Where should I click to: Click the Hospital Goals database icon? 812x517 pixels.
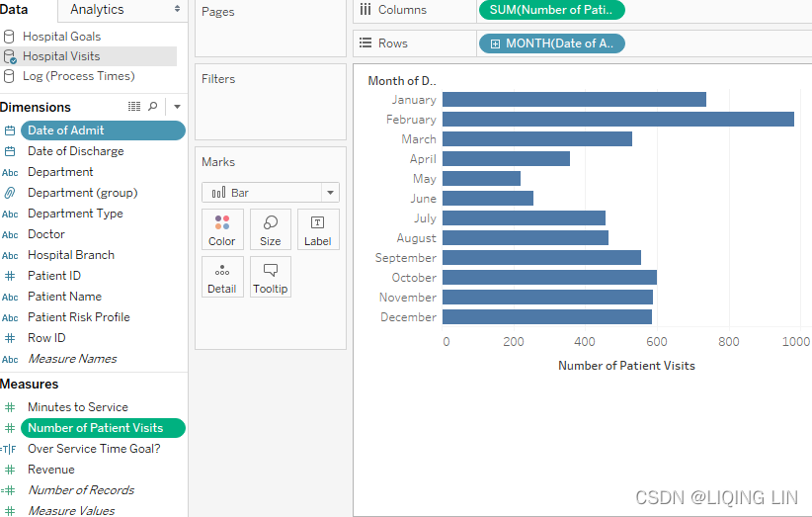coord(9,37)
